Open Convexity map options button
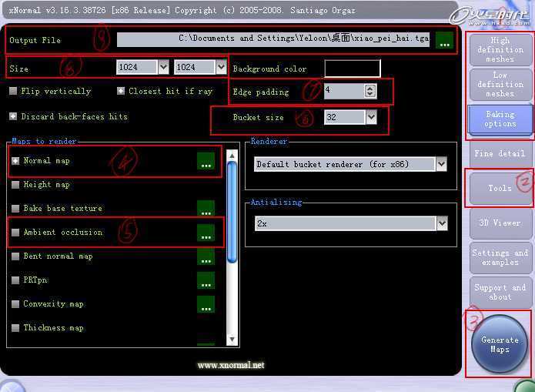 coord(206,304)
